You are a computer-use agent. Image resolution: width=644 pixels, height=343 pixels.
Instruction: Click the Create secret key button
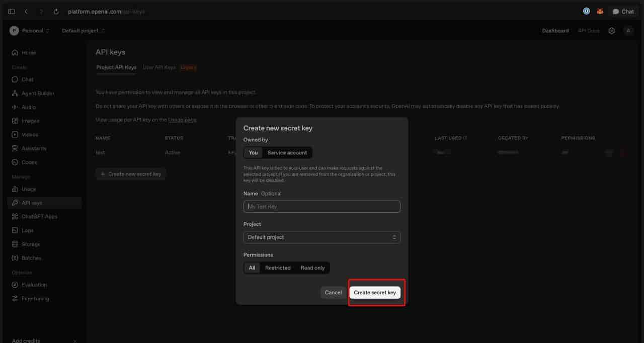point(375,292)
